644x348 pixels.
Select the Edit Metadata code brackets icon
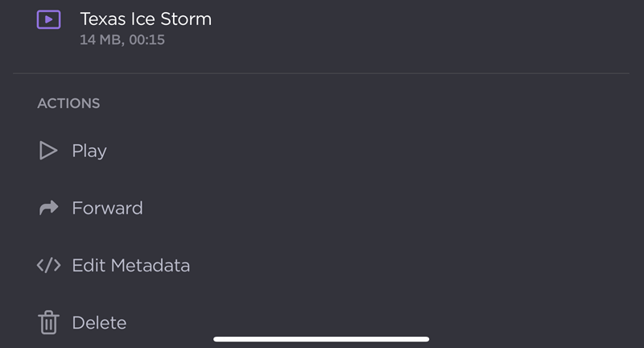click(x=48, y=265)
